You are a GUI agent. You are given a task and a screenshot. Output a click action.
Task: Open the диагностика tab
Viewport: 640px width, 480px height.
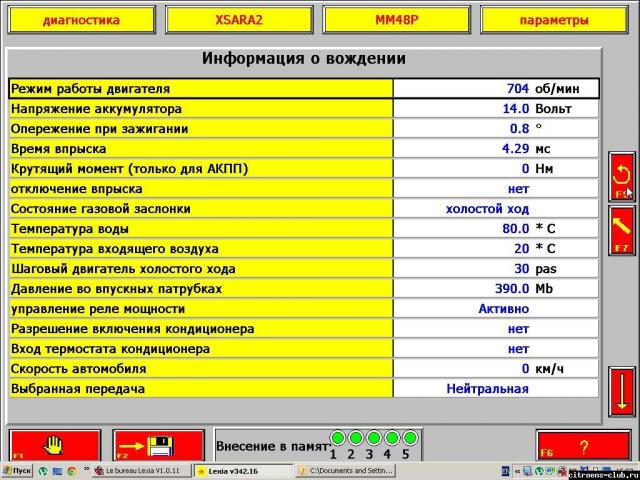[82, 20]
